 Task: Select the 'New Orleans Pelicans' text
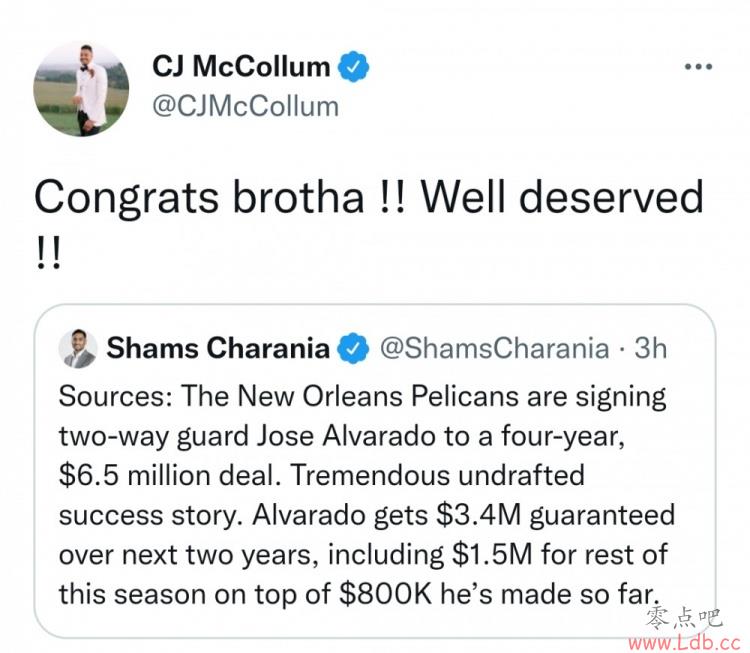(x=378, y=397)
